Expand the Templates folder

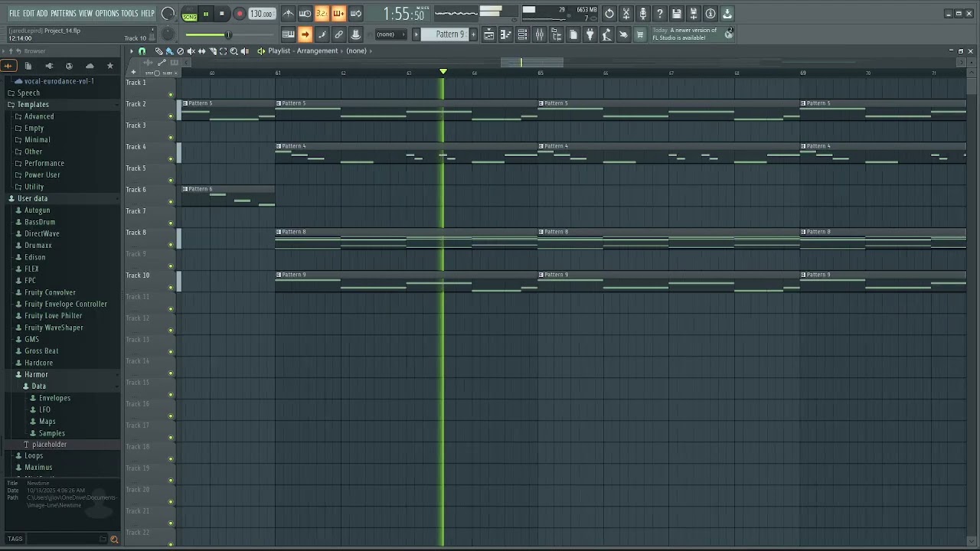tap(33, 105)
